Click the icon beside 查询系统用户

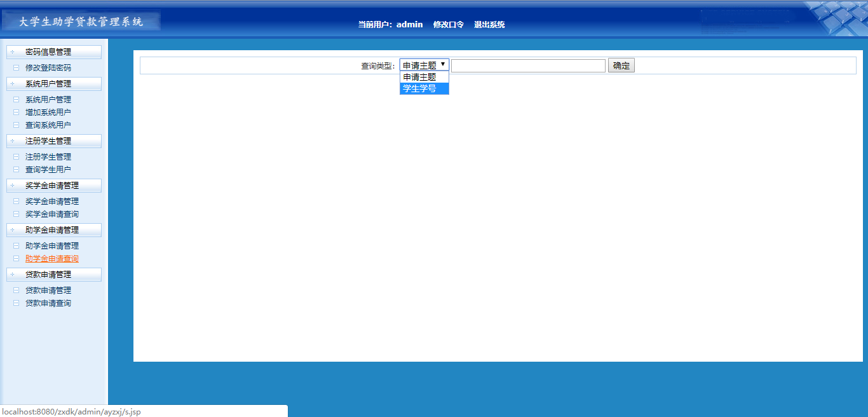click(16, 125)
